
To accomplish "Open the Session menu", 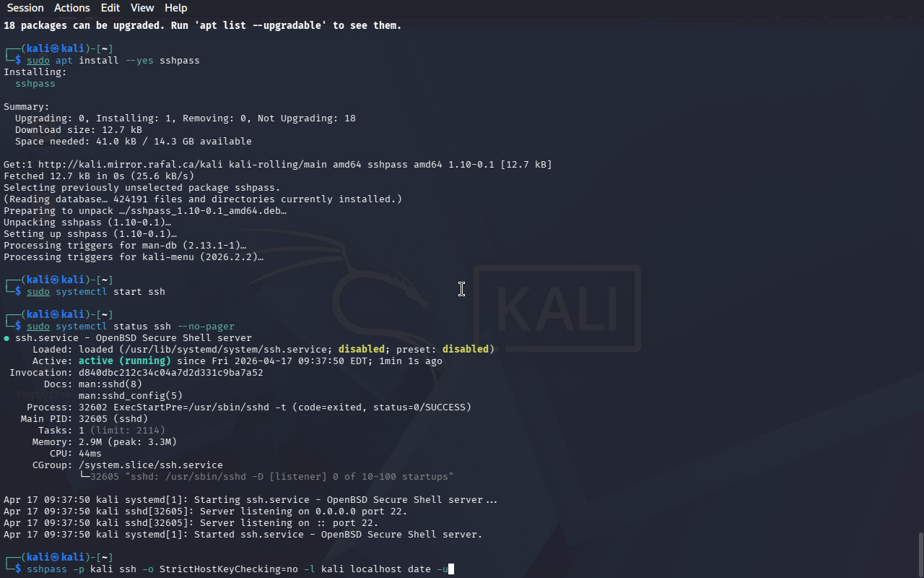I will click(x=25, y=8).
